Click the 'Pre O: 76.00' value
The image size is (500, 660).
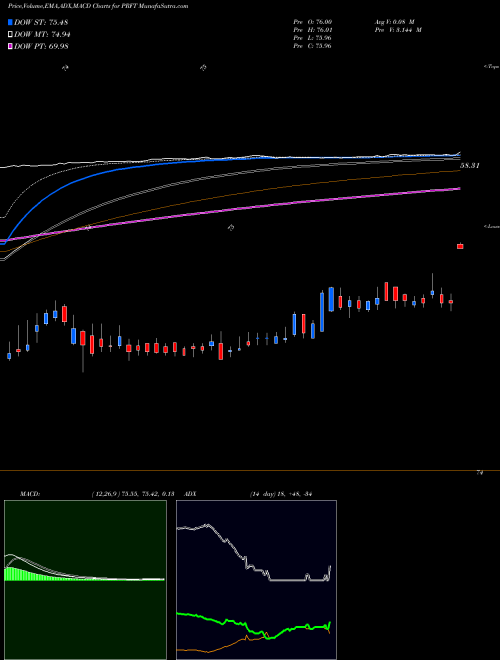click(x=313, y=22)
